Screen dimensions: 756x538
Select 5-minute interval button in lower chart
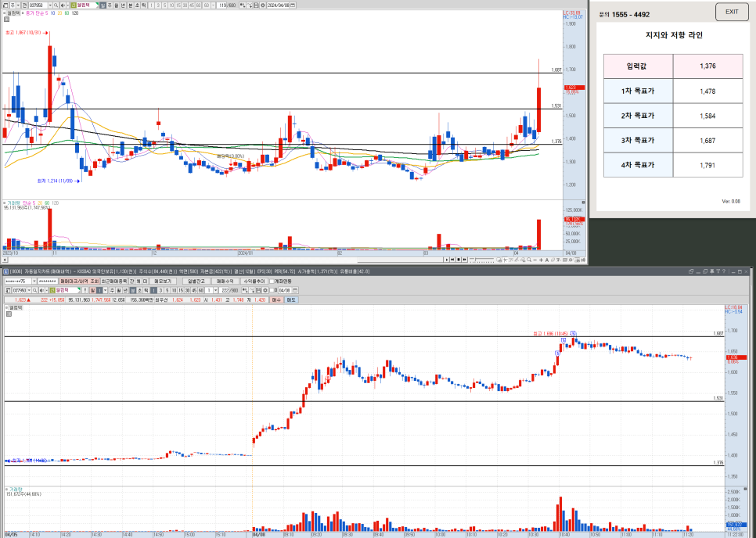click(x=167, y=290)
